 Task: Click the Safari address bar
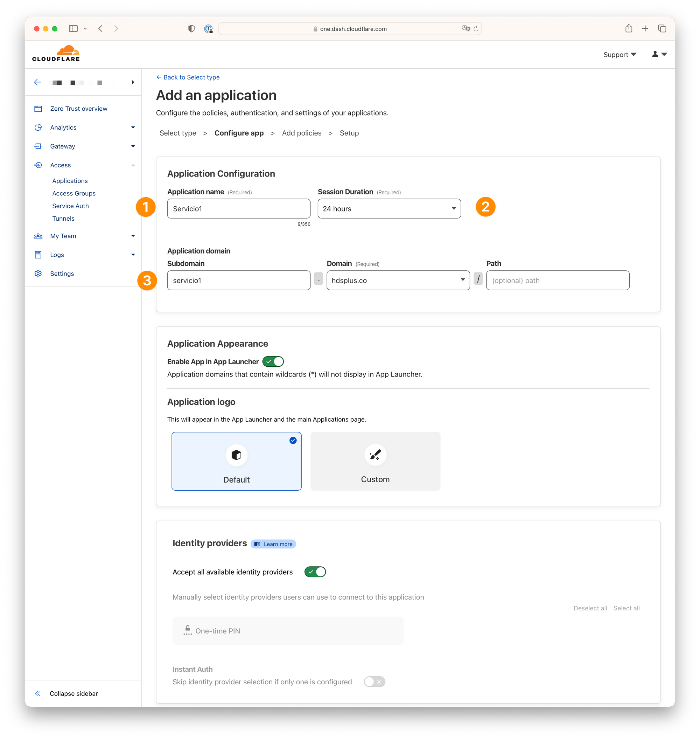tap(350, 29)
